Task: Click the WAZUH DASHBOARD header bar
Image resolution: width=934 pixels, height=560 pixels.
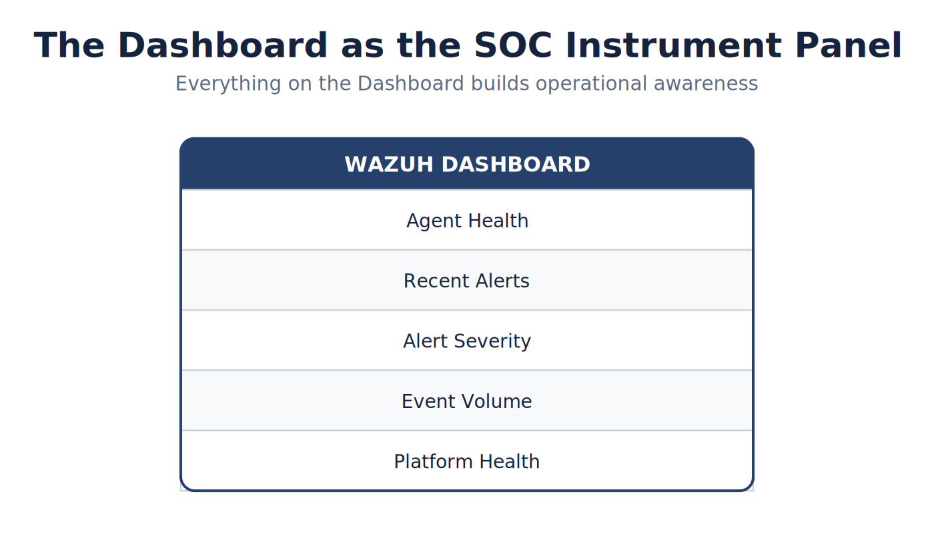Action: pos(467,164)
